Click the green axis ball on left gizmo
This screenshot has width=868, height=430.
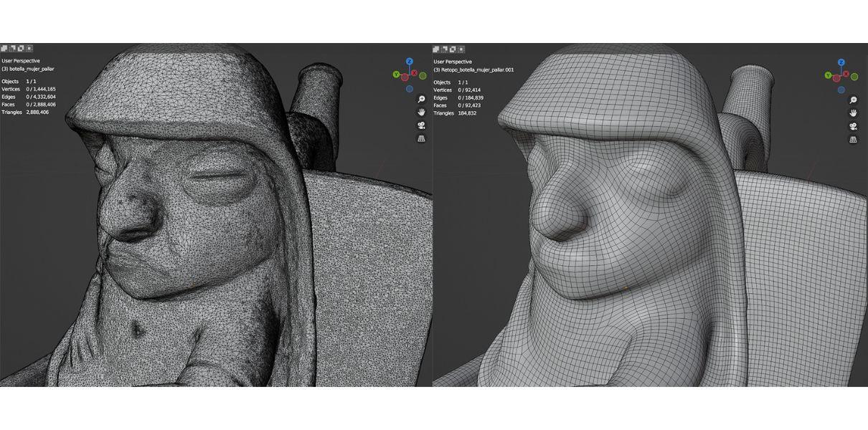click(423, 76)
